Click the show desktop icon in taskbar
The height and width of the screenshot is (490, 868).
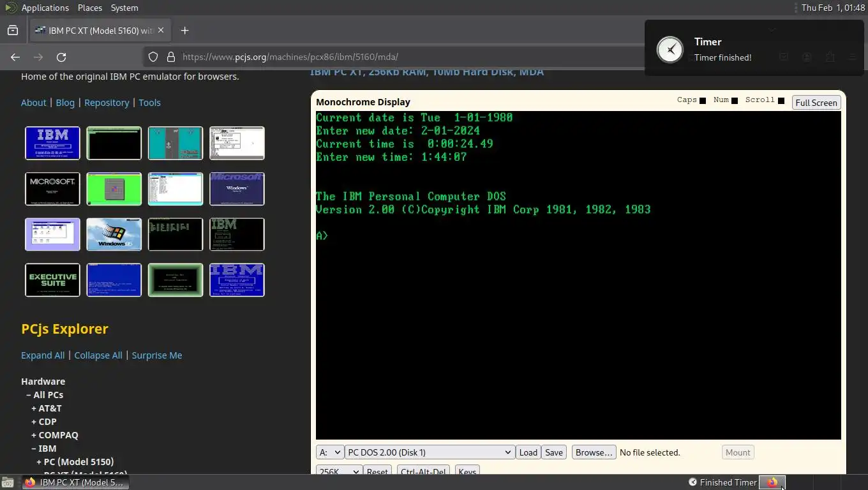[x=6, y=482]
